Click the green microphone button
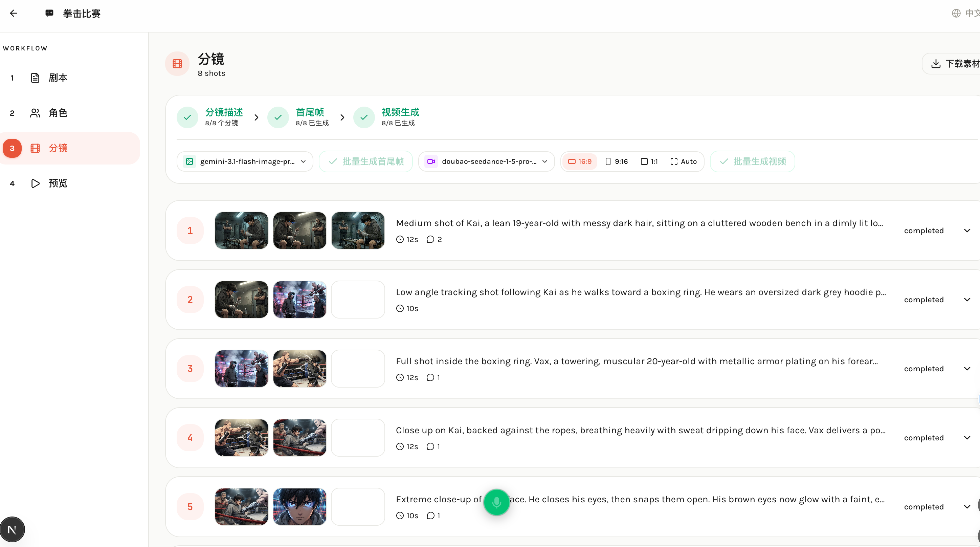Screen dimensions: 980x547 click(x=496, y=502)
